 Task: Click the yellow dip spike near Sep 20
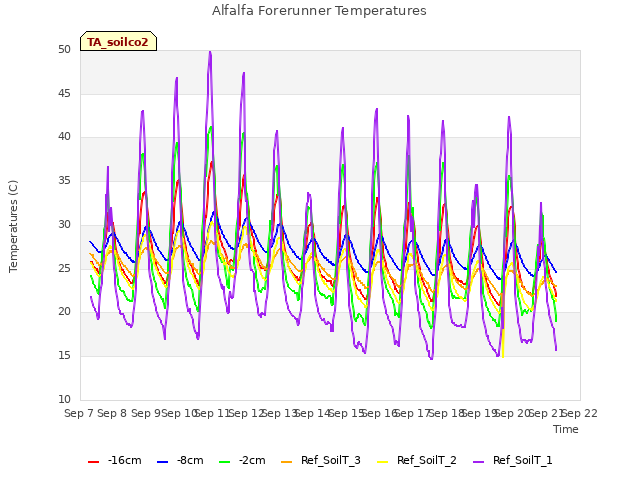click(x=503, y=344)
